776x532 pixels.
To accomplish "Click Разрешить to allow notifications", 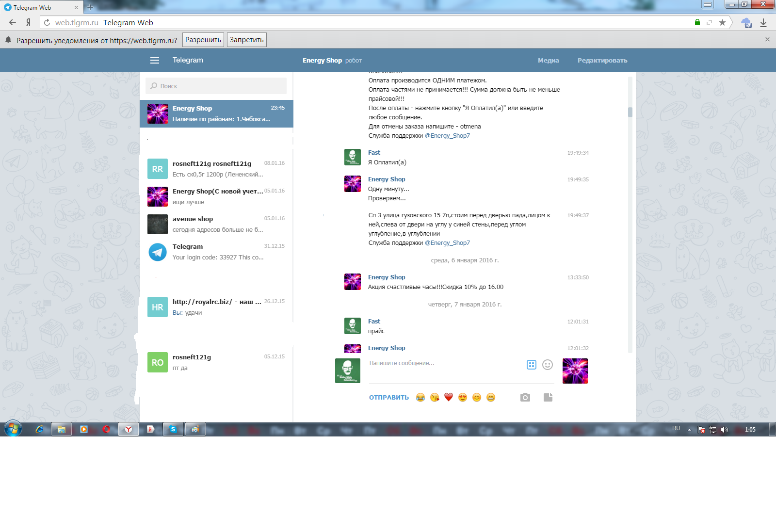I will point(203,40).
